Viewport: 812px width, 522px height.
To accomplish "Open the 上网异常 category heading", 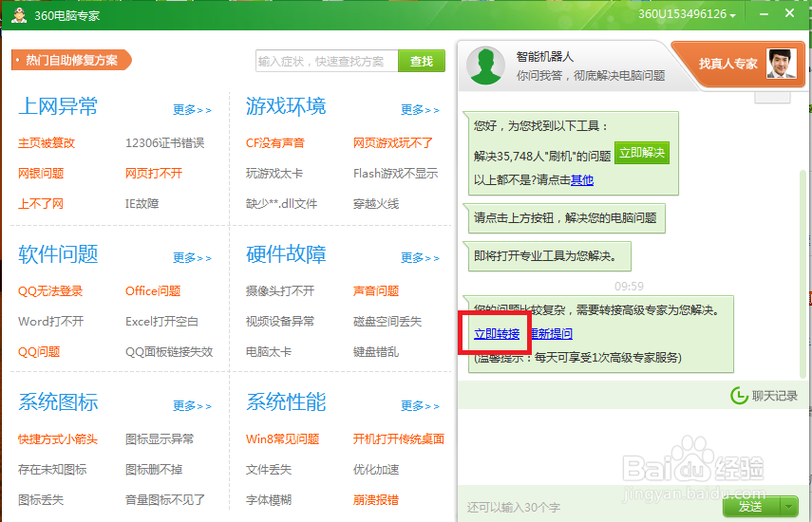I will click(58, 106).
